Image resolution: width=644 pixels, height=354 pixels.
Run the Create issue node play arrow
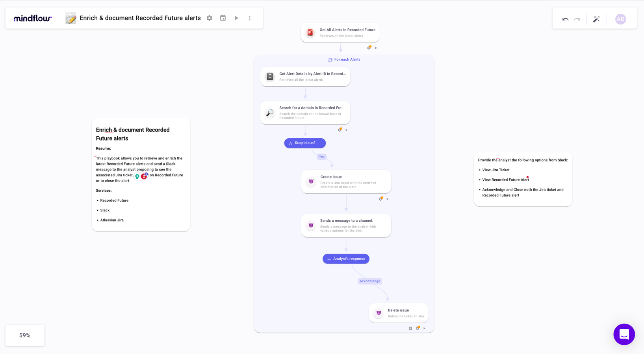[388, 199]
